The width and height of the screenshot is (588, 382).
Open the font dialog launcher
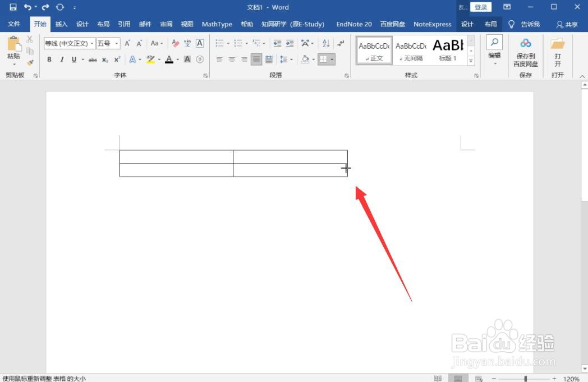pyautogui.click(x=205, y=75)
